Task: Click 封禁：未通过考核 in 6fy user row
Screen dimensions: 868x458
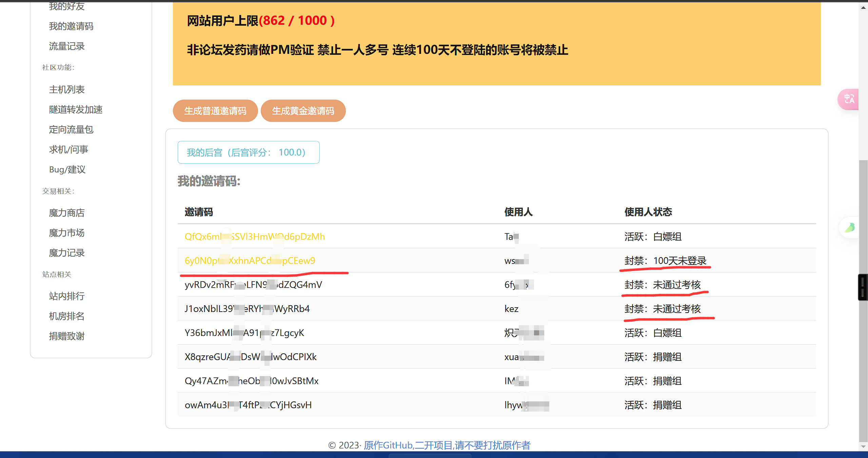Action: click(663, 285)
